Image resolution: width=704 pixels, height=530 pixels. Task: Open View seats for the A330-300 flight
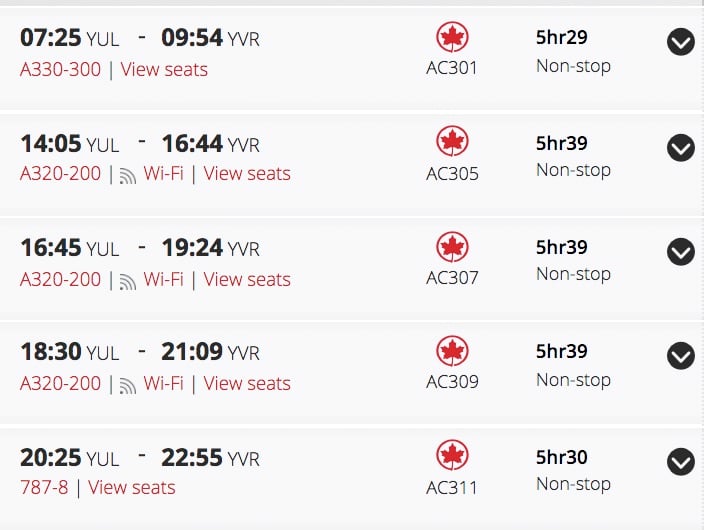164,70
